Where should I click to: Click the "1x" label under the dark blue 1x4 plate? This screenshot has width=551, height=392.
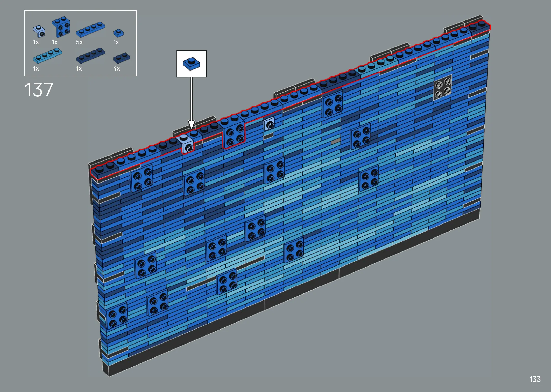pos(79,68)
